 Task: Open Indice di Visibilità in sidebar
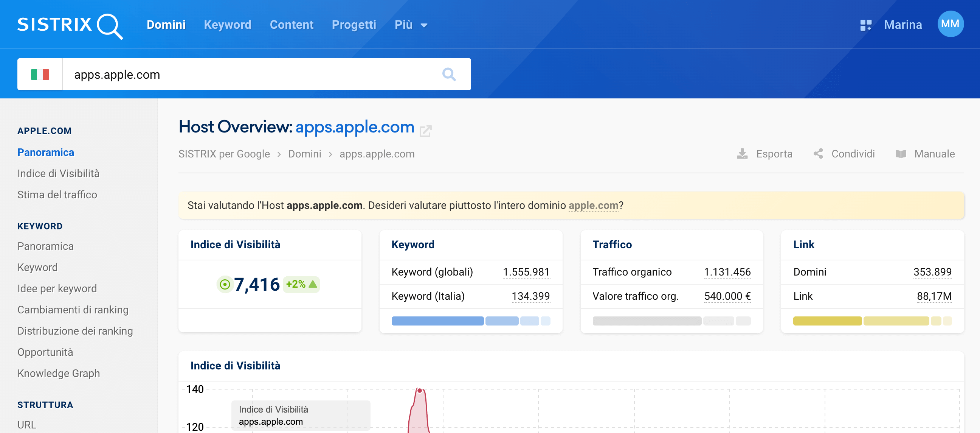click(58, 174)
